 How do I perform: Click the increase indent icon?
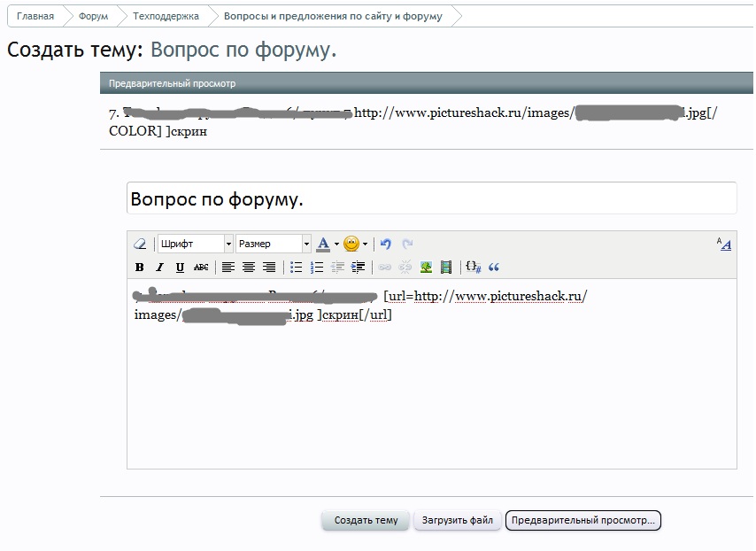pos(358,267)
